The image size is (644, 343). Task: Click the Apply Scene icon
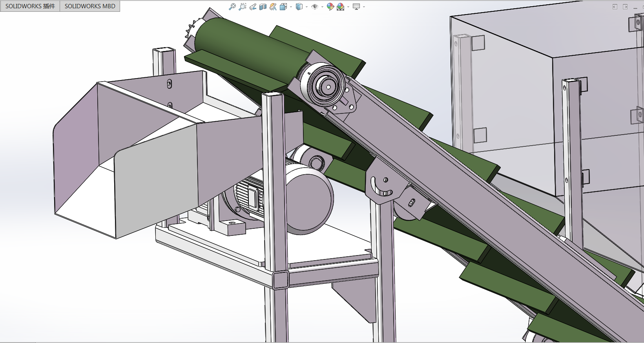pyautogui.click(x=340, y=7)
